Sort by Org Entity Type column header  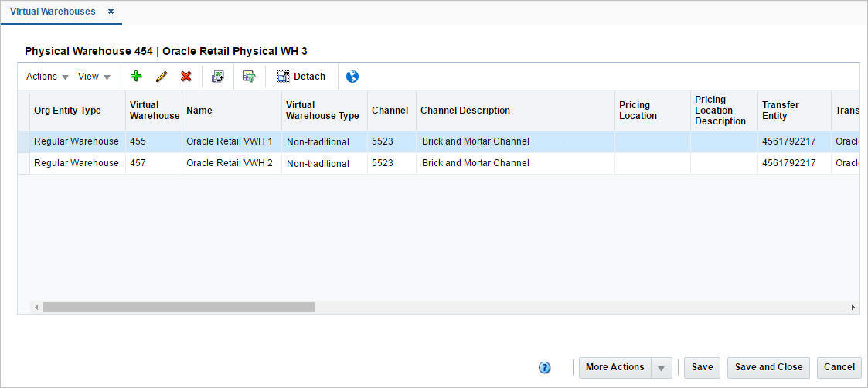tap(77, 111)
